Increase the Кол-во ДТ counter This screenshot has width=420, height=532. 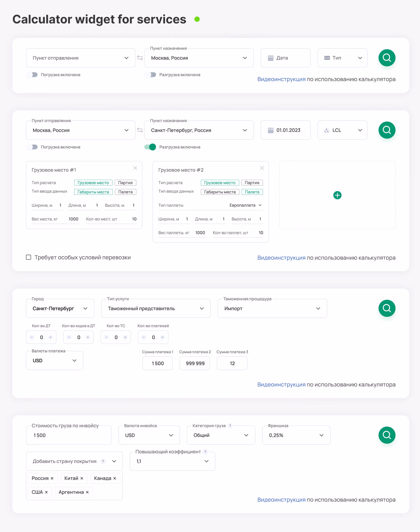(x=50, y=337)
